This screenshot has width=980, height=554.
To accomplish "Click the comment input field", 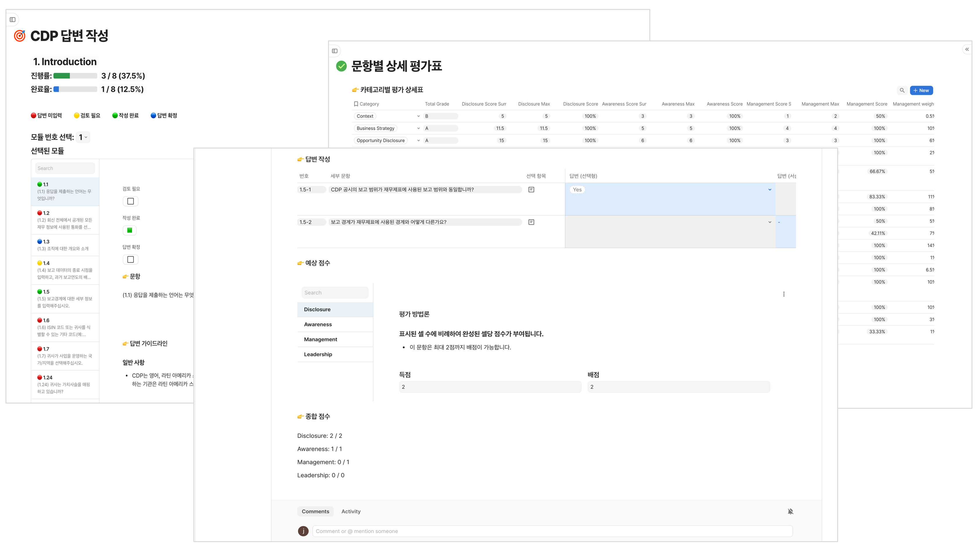I will pos(552,531).
